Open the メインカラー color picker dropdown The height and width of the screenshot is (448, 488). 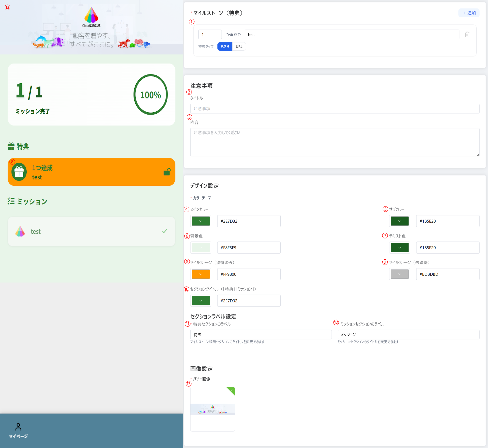pyautogui.click(x=201, y=221)
